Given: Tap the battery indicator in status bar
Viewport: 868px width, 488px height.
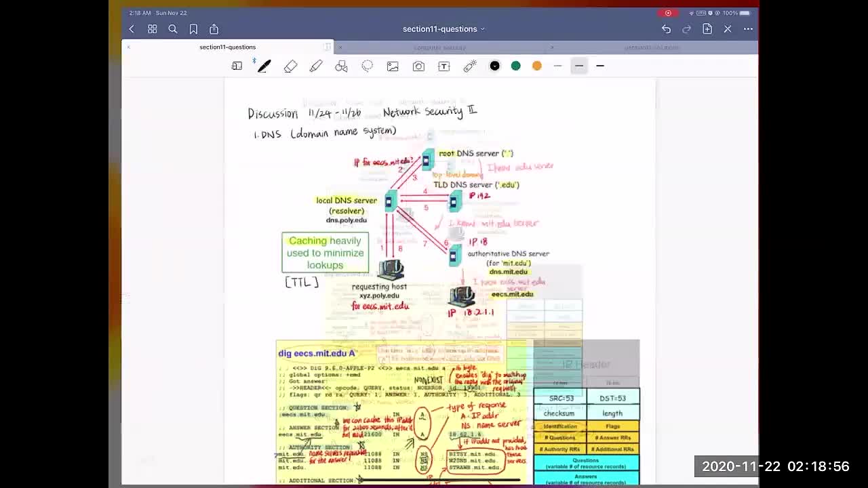Looking at the screenshot, I should 744,13.
